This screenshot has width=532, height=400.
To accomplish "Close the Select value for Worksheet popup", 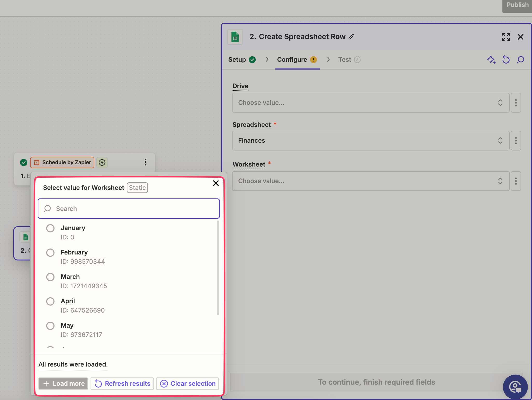I will 216,183.
